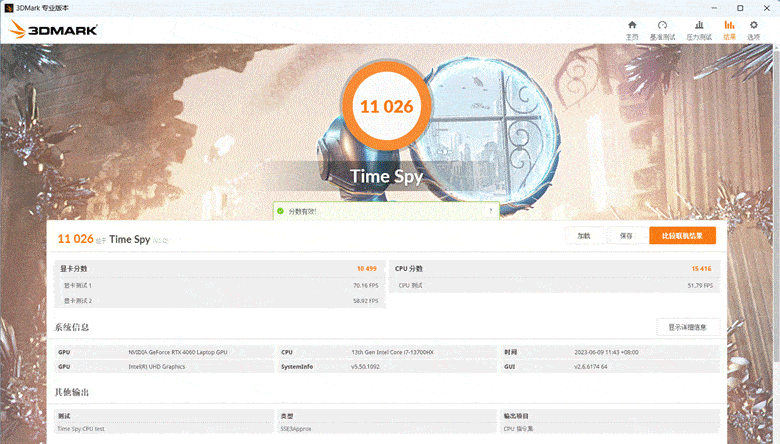Click the 加载 (Load) button
The height and width of the screenshot is (444, 780).
584,236
